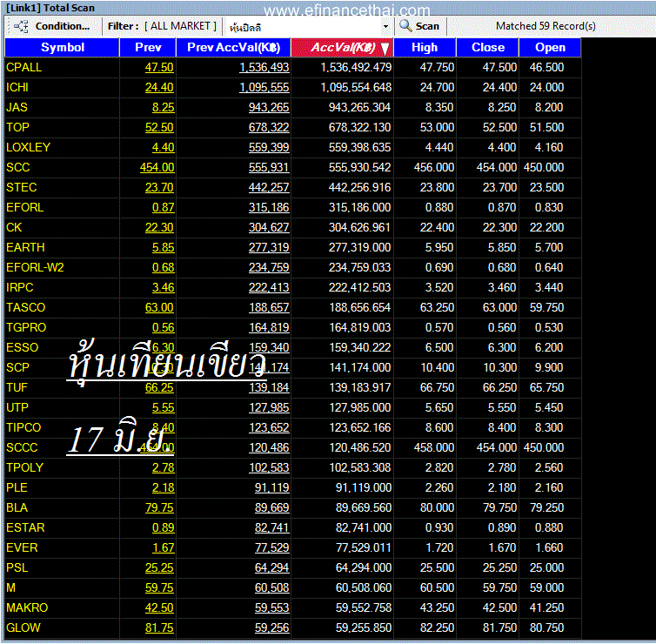Screen dimensions: 656x644
Task: Click LOXLEY Prev AccVal 559,399
Action: click(x=269, y=148)
